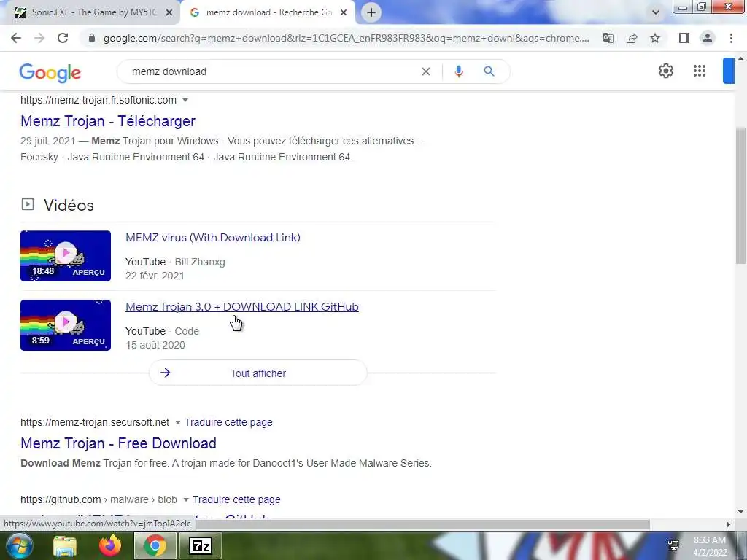Screen dimensions: 747x560
Task: Open the Chrome side panel icon
Action: click(x=684, y=38)
